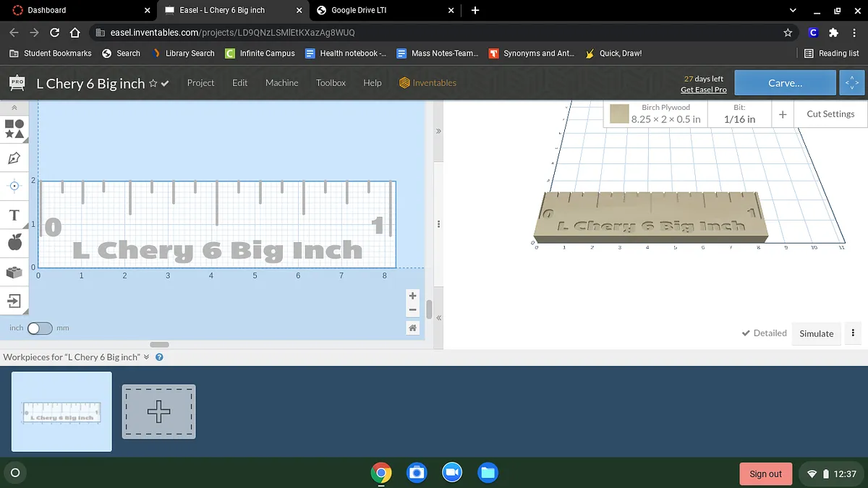Toggle inch to mm units switch
This screenshot has height=488, width=868.
pos(40,328)
